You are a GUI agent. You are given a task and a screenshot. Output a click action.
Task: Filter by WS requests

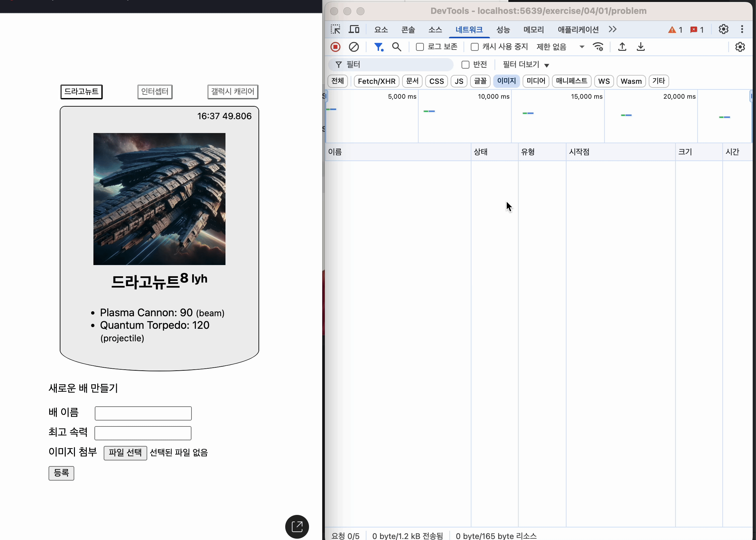point(604,81)
